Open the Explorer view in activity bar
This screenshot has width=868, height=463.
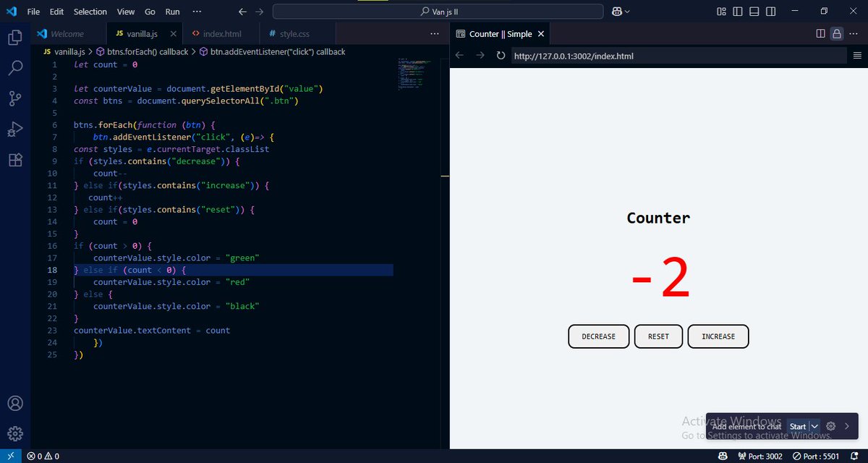tap(15, 38)
